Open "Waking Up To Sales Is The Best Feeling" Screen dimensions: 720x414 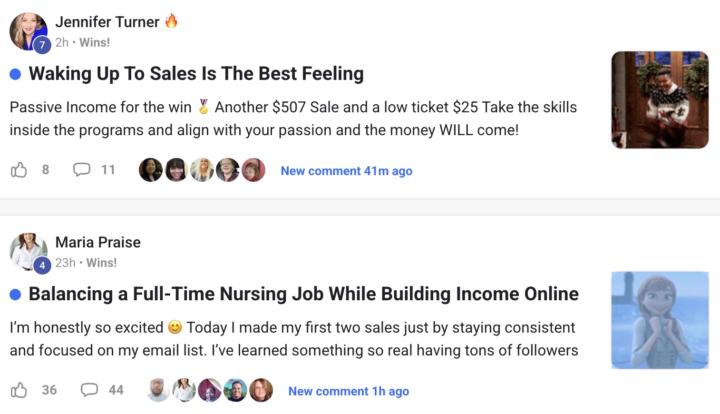click(x=196, y=73)
